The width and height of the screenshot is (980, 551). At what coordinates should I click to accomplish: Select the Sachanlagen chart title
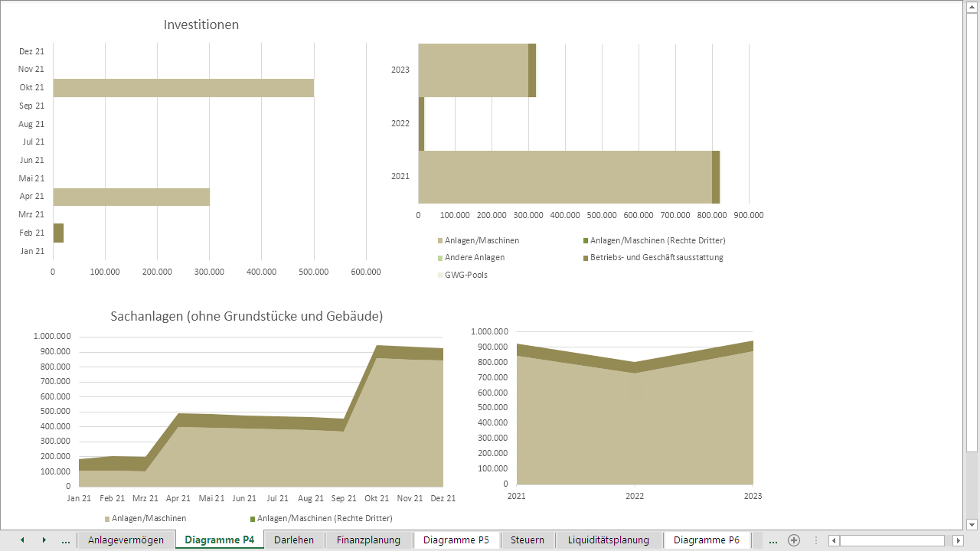pyautogui.click(x=247, y=315)
